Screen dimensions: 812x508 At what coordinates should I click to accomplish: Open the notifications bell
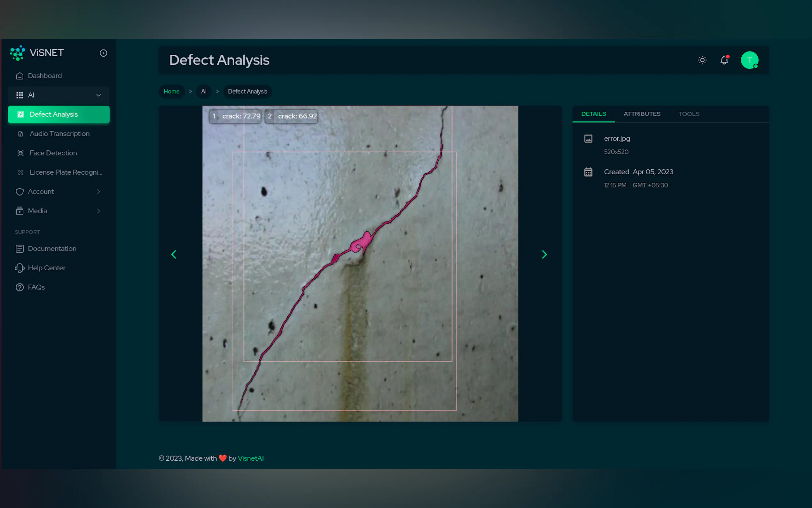724,60
